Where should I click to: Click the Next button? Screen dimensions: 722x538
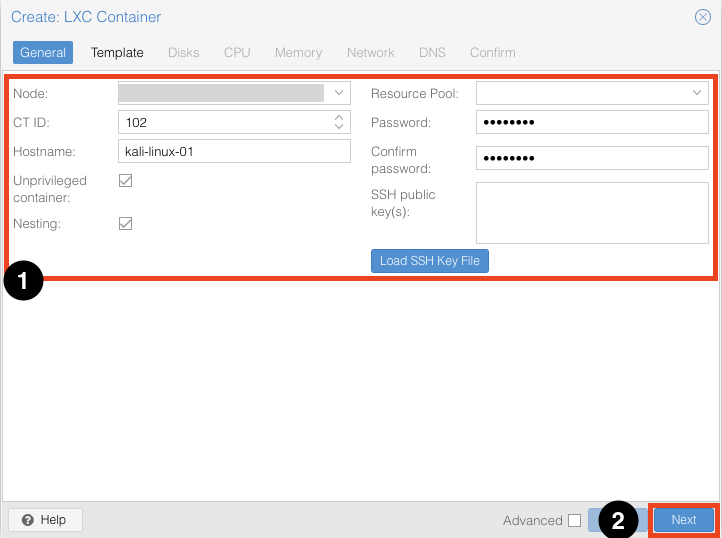click(684, 520)
